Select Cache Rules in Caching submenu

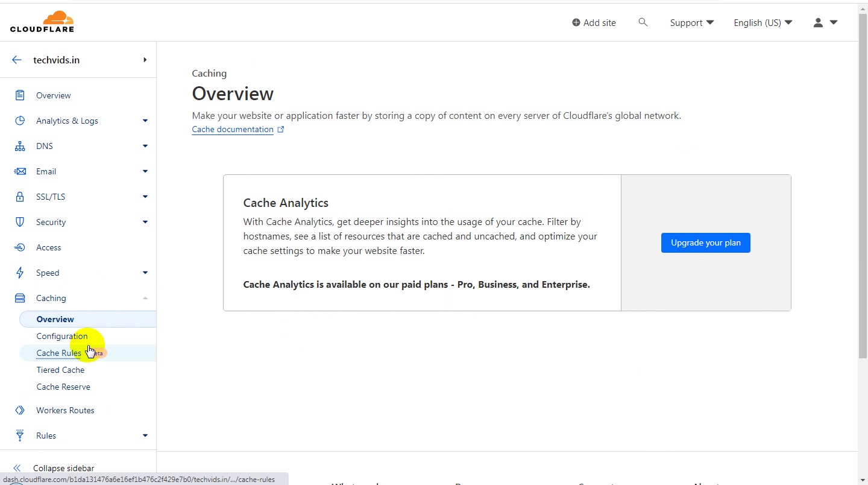58,353
